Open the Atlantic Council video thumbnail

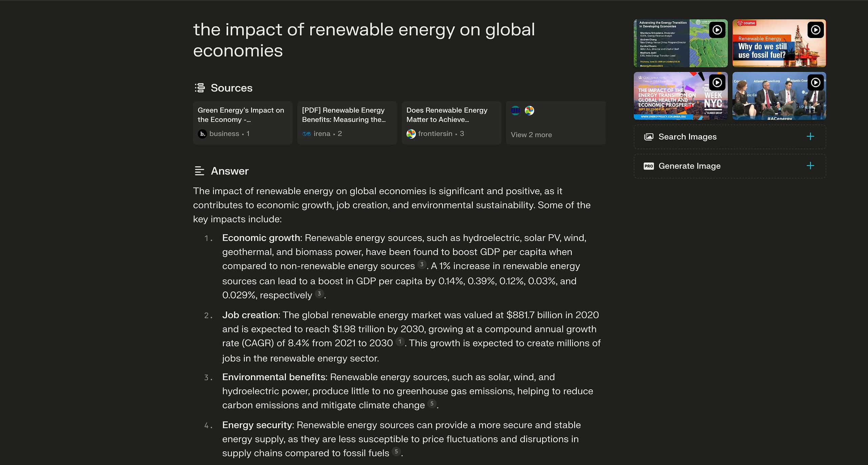(x=779, y=96)
